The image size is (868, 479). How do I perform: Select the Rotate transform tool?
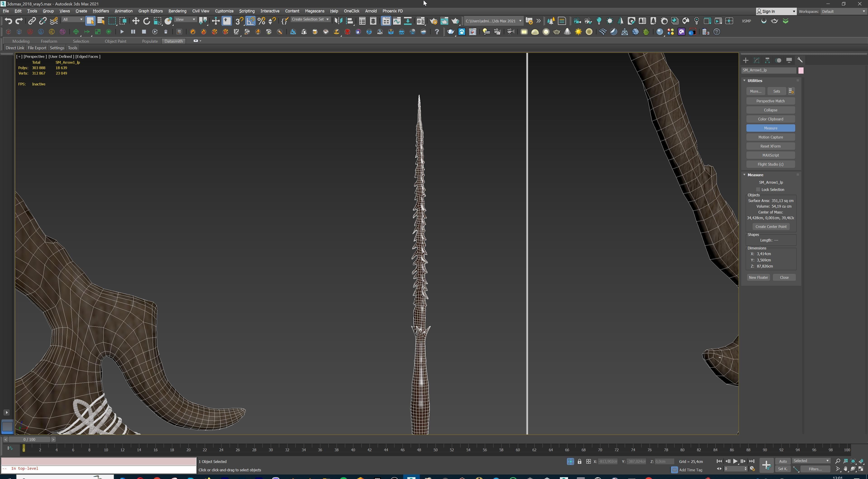coord(146,21)
